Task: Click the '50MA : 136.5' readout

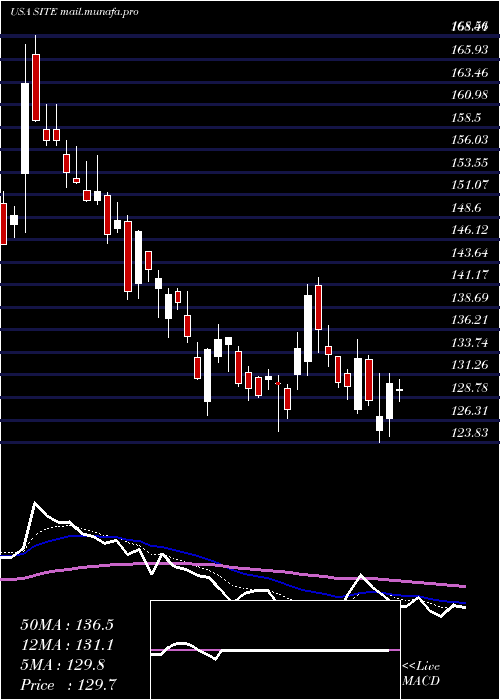Action: coord(67,625)
